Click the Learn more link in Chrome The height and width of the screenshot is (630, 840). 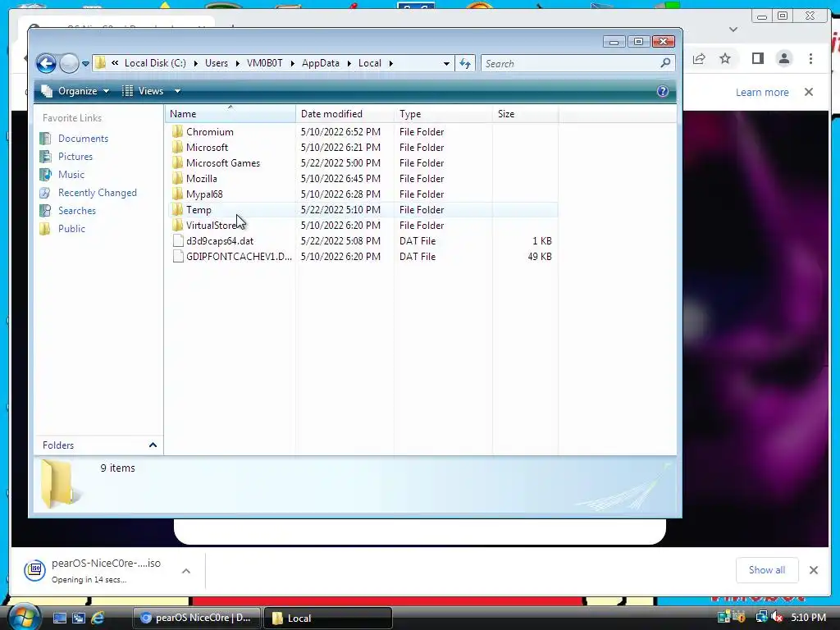[x=762, y=92]
